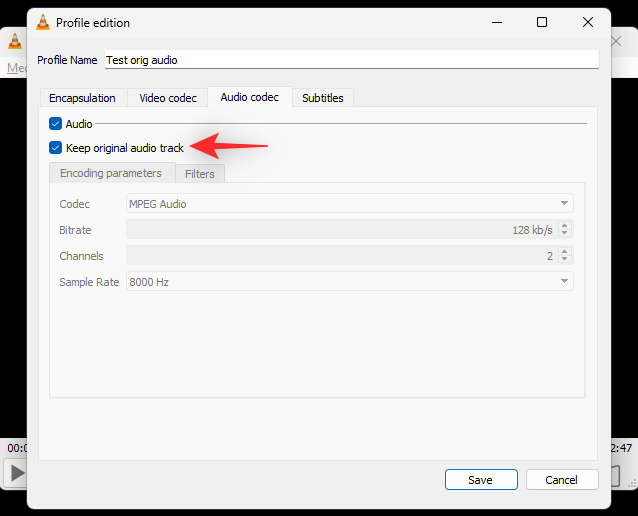
Task: Increase the Bitrate using up arrow
Action: (x=564, y=225)
